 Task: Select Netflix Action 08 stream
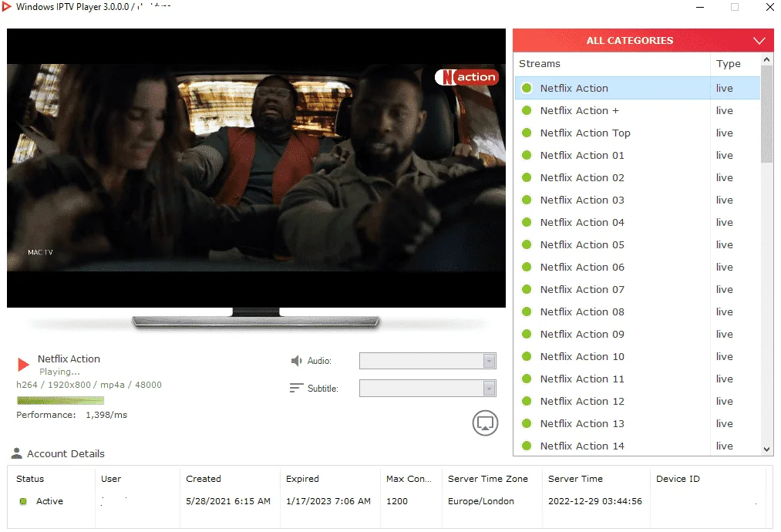tap(638, 311)
